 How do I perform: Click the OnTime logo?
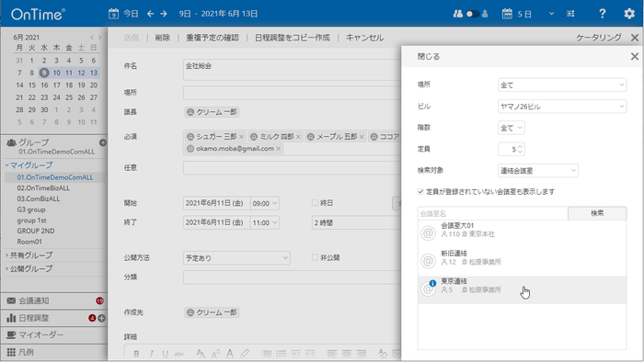38,15
